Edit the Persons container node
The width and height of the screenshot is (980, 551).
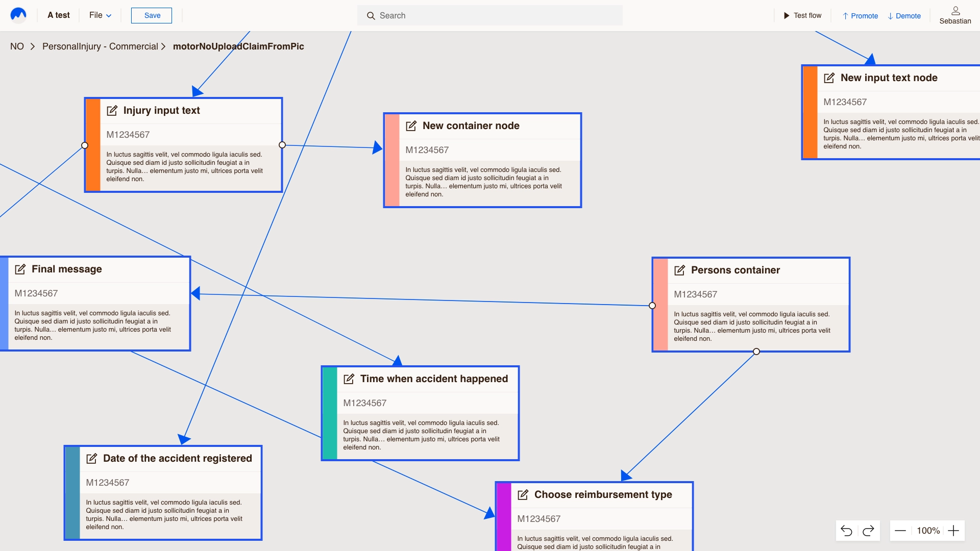click(680, 270)
